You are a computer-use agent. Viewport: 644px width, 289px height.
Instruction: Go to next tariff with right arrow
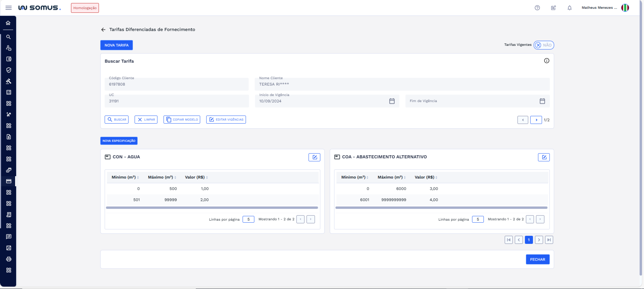point(536,120)
